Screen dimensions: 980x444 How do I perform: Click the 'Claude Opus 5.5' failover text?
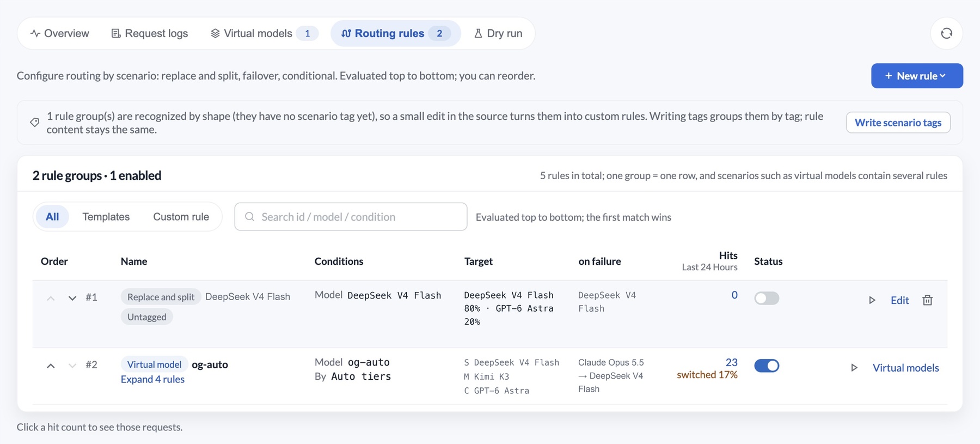pos(611,362)
